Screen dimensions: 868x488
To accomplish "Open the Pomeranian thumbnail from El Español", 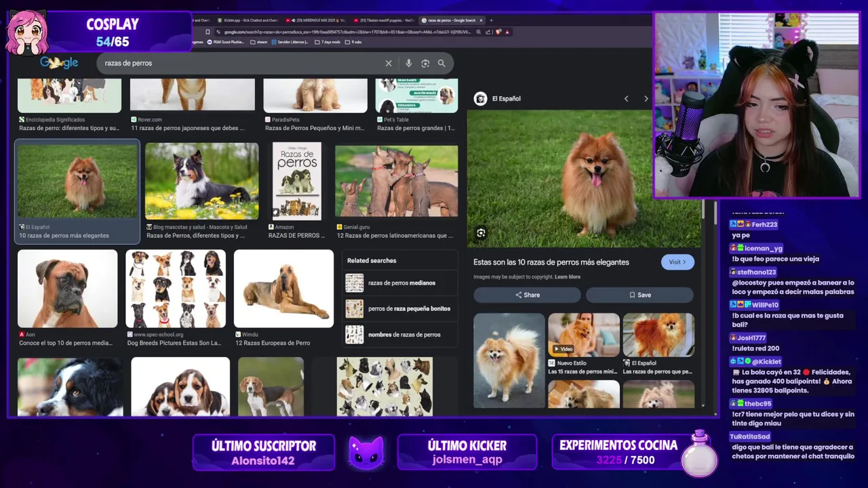I will 77,180.
